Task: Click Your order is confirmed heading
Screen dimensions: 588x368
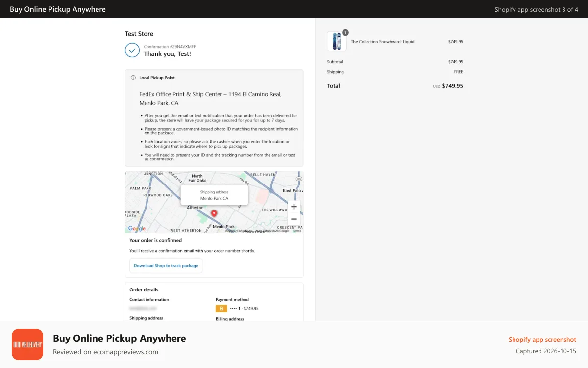Action: (156, 240)
